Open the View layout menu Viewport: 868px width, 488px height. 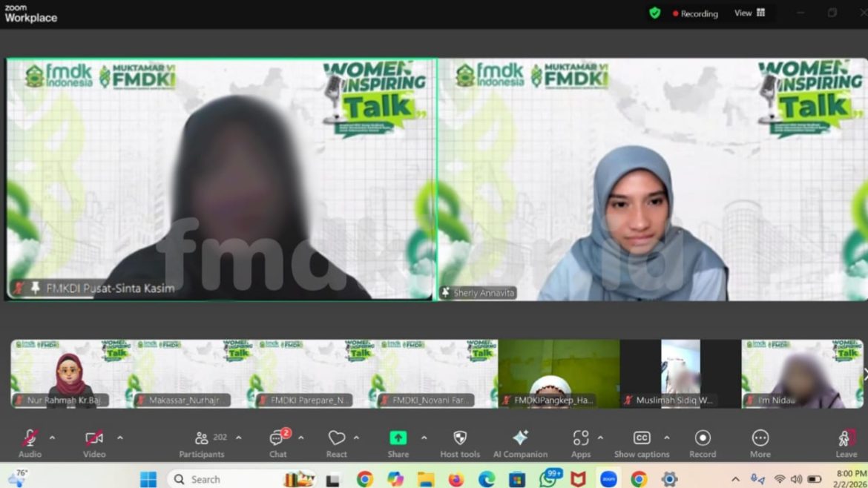(x=749, y=13)
